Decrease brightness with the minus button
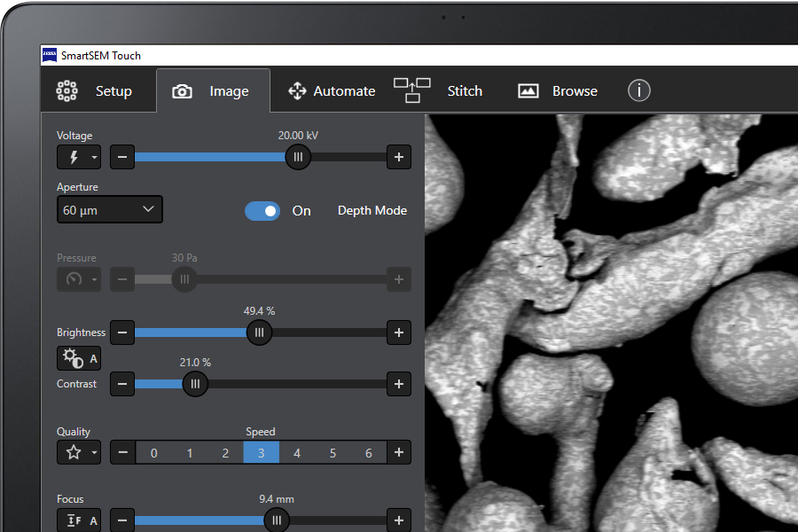The height and width of the screenshot is (532, 798). (x=122, y=332)
